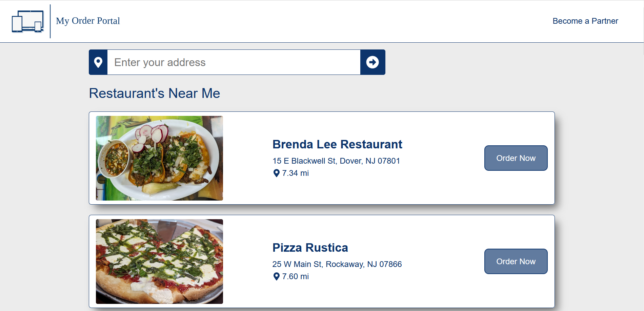
Task: Click the map pin next to 7.60 mi
Action: pyautogui.click(x=277, y=276)
